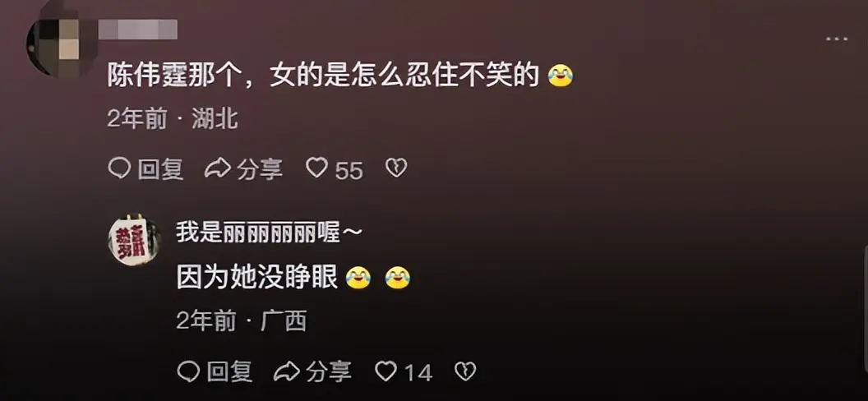
Task: Click the 回复 text under the reply
Action: click(x=229, y=371)
